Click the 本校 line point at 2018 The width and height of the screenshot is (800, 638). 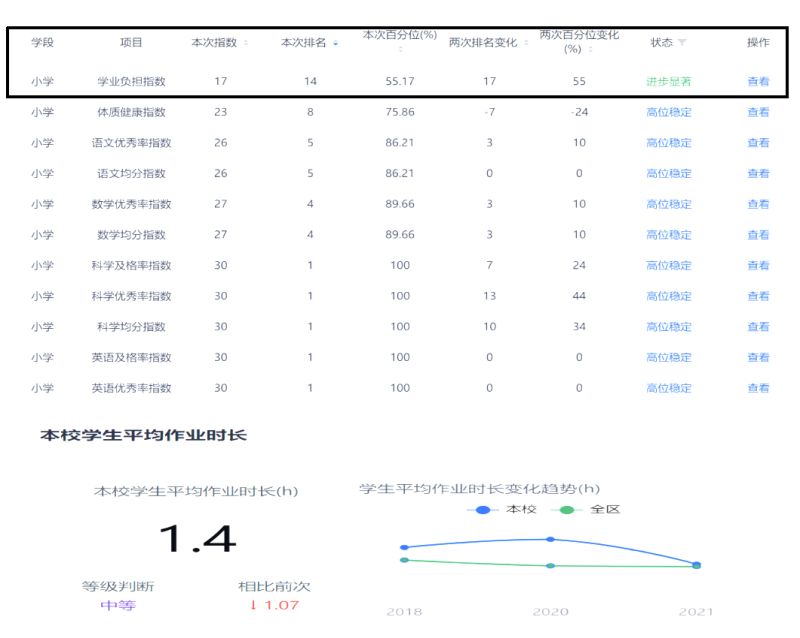(404, 547)
